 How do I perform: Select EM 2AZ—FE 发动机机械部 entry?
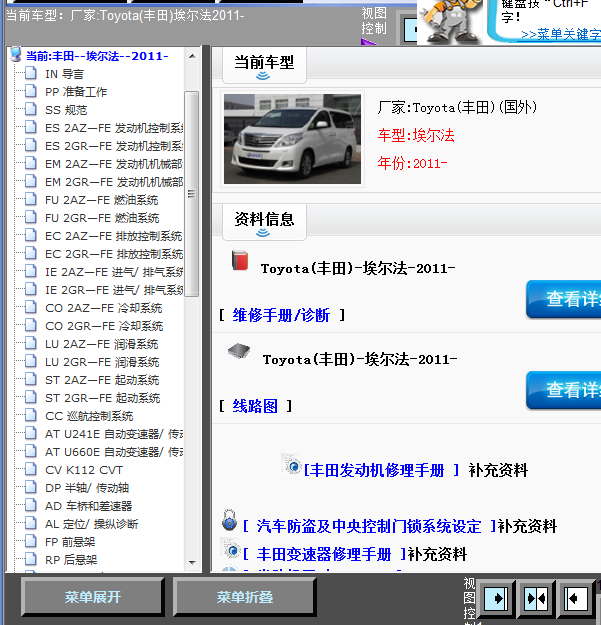click(114, 164)
